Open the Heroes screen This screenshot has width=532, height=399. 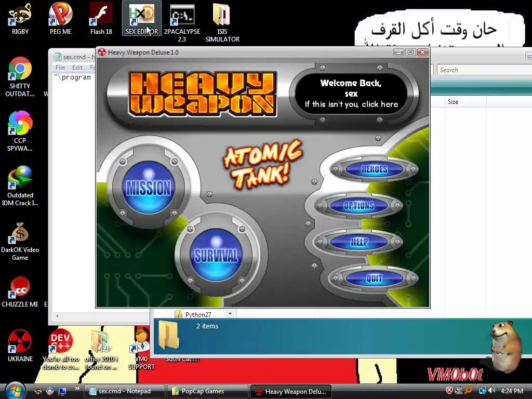click(x=374, y=169)
